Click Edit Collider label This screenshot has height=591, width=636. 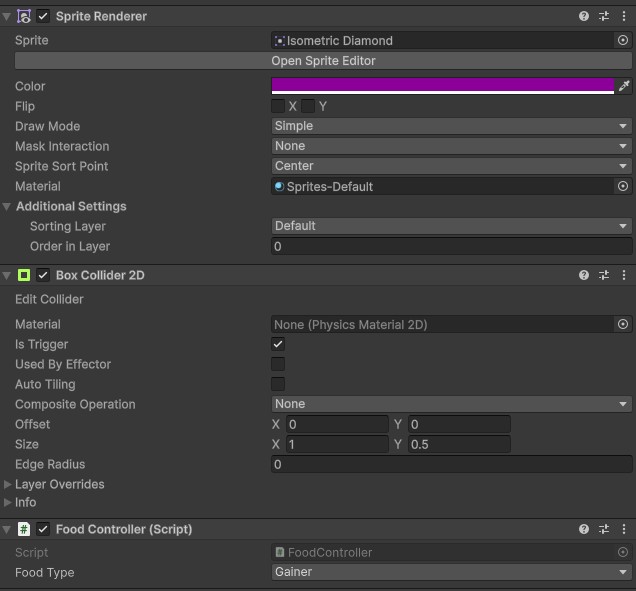point(49,299)
